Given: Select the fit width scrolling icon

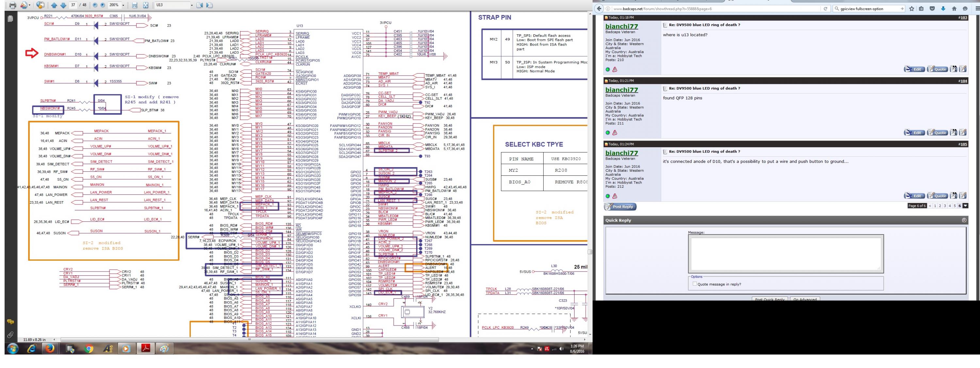Looking at the screenshot, I should [x=134, y=5].
